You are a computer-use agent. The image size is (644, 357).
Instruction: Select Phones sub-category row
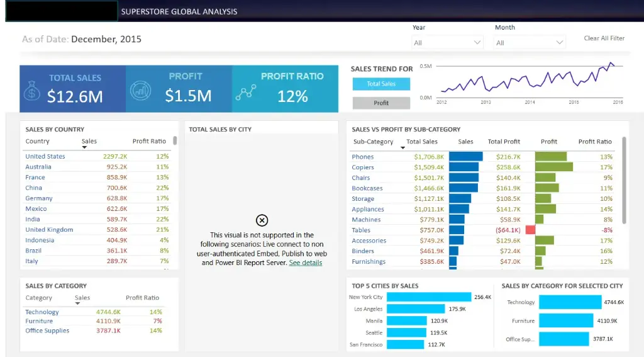(x=482, y=157)
